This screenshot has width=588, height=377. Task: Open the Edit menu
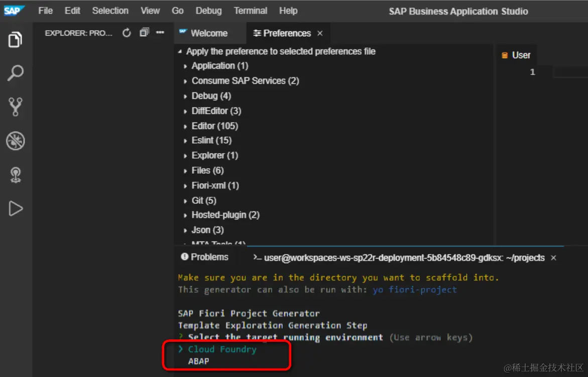pos(72,11)
